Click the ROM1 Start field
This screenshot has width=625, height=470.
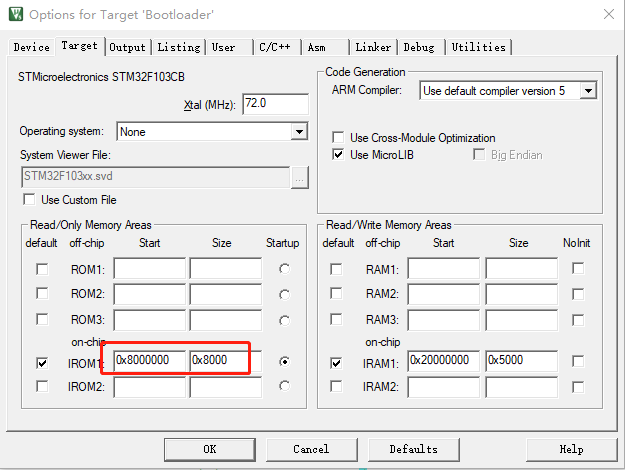(x=149, y=268)
